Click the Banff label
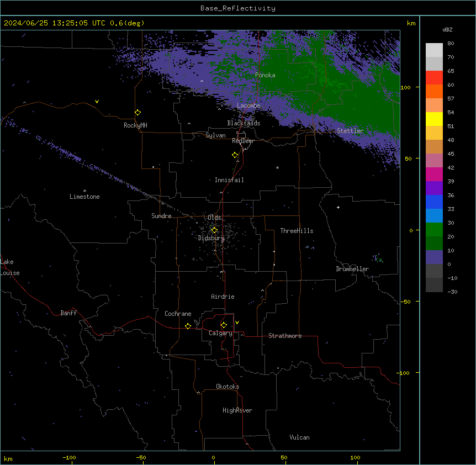 (68, 313)
